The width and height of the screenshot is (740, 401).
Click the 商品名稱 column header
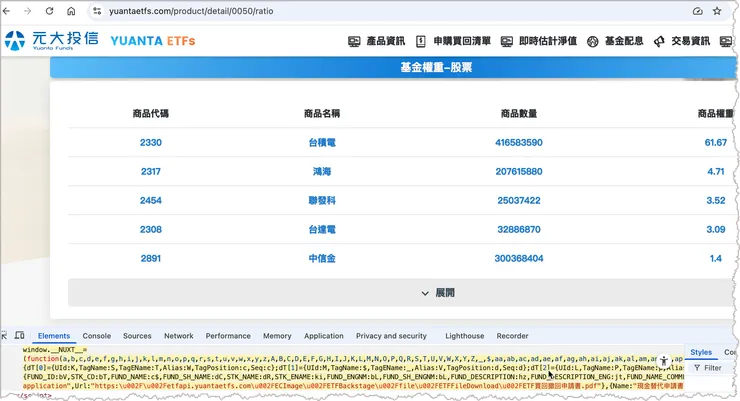[x=322, y=113]
